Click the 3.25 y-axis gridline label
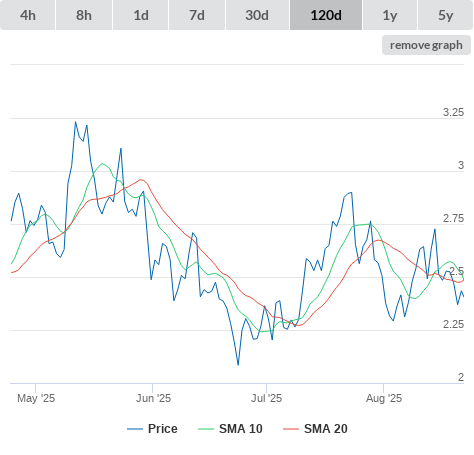Viewport: 474px width, 455px height. click(x=453, y=112)
